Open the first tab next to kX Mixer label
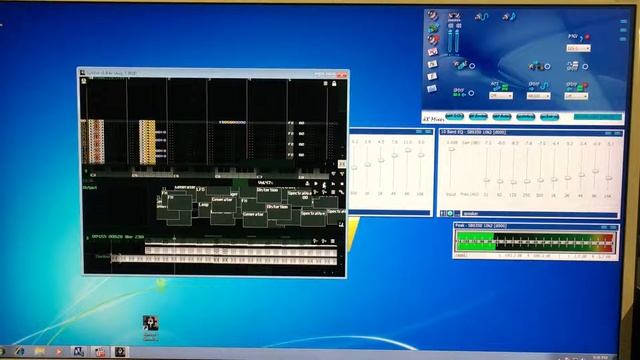 coord(454,117)
